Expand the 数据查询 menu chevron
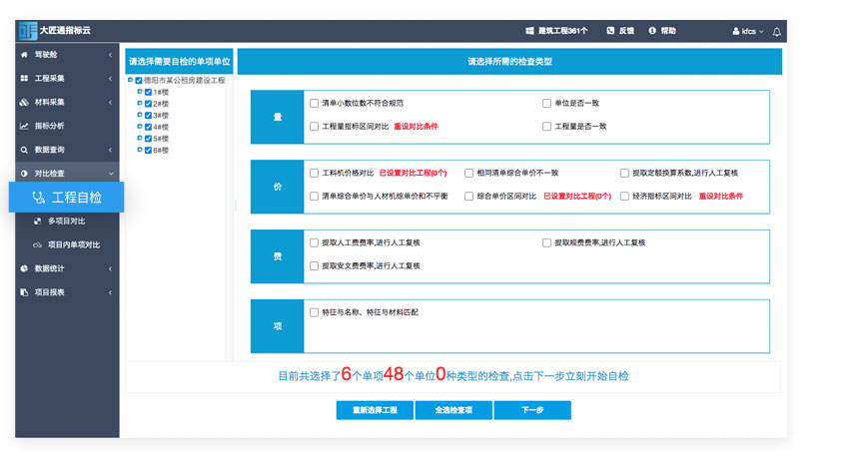This screenshot has width=868, height=458. 110,150
